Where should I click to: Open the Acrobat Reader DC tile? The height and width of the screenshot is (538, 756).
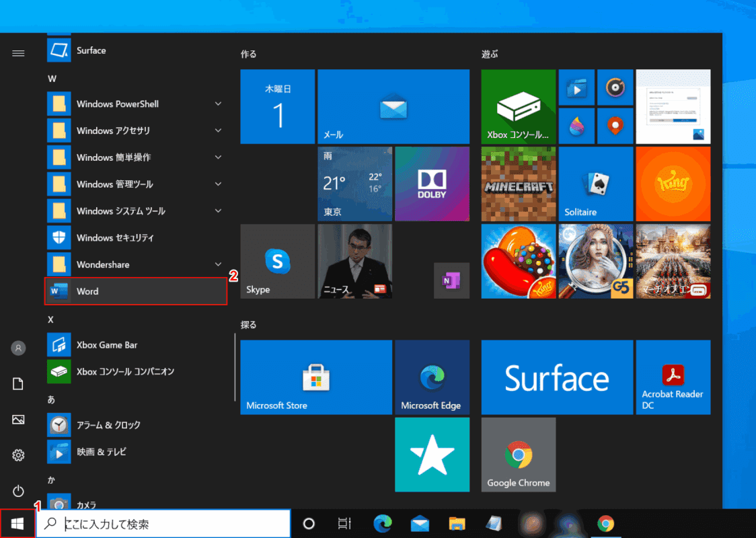tap(673, 377)
